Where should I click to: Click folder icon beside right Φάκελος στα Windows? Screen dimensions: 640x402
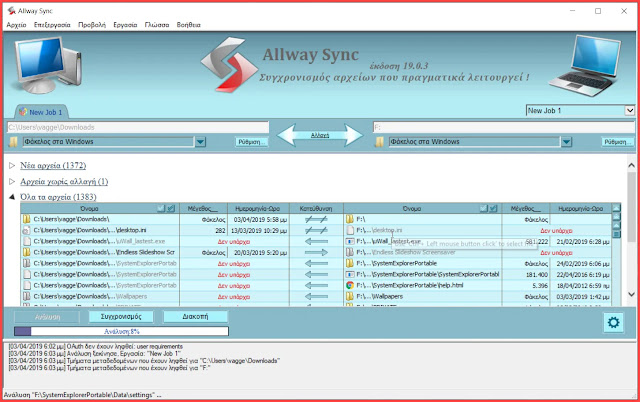click(379, 142)
